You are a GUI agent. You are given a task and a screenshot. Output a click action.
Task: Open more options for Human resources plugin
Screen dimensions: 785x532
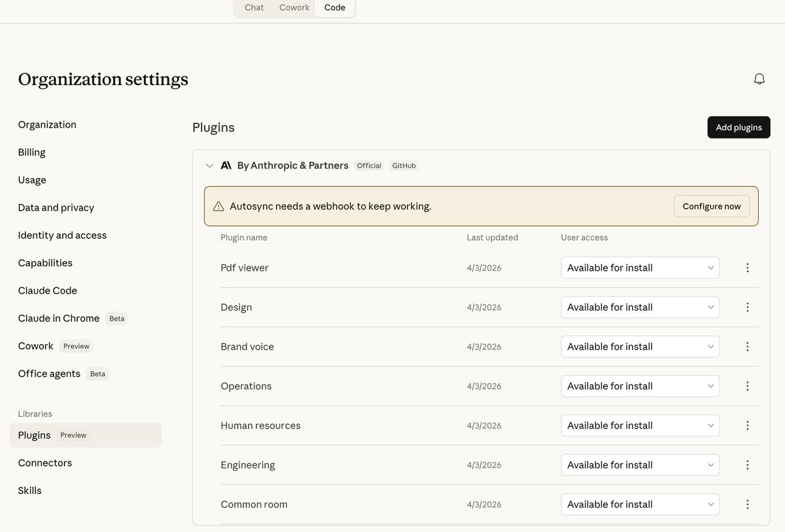(747, 425)
